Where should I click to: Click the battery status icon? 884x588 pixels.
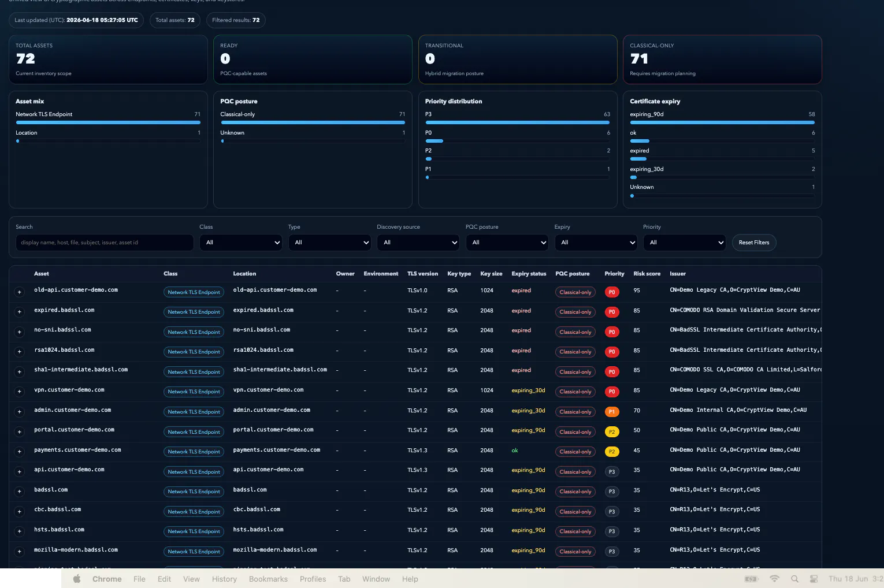(x=751, y=579)
